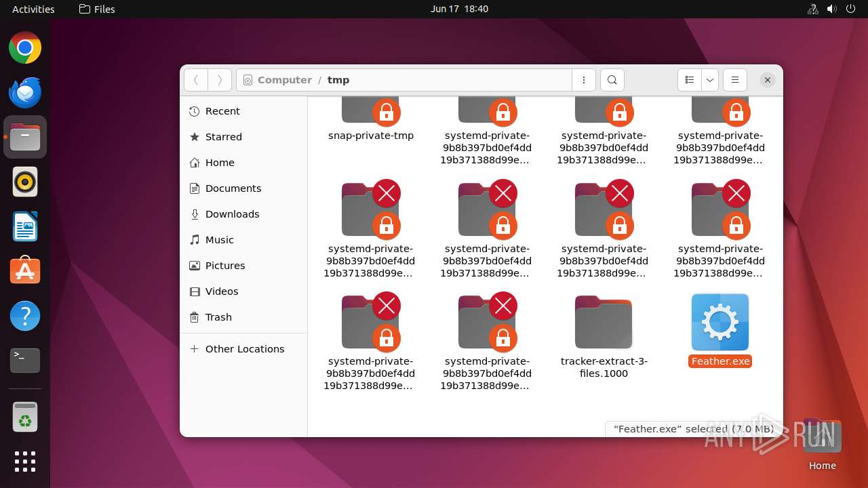
Task: Click the tracker-extract-3-files.1000 name label
Action: [x=604, y=367]
